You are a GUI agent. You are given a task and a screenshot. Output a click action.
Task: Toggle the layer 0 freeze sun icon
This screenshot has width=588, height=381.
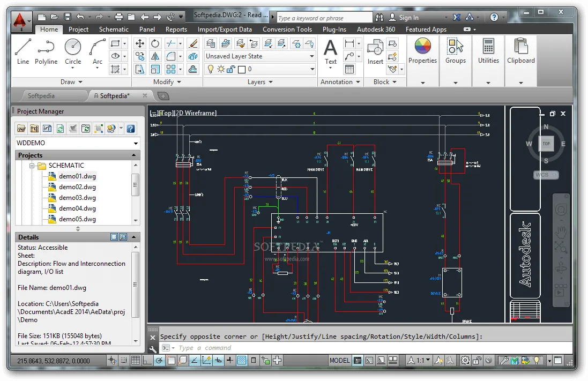[x=221, y=69]
